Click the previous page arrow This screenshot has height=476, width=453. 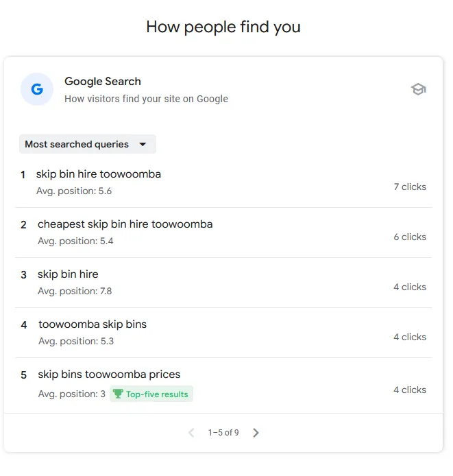pyautogui.click(x=191, y=433)
